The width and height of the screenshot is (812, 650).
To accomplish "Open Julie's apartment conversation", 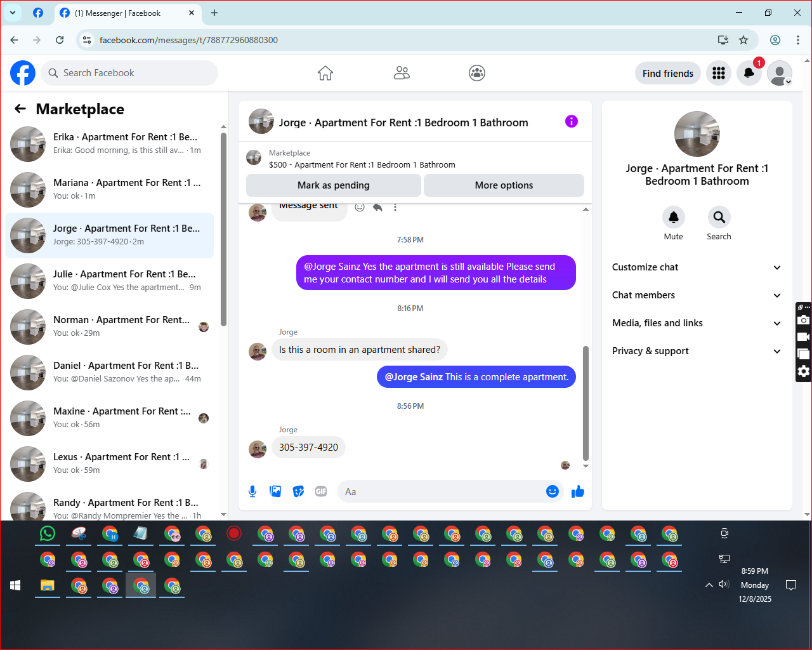I will [x=110, y=281].
